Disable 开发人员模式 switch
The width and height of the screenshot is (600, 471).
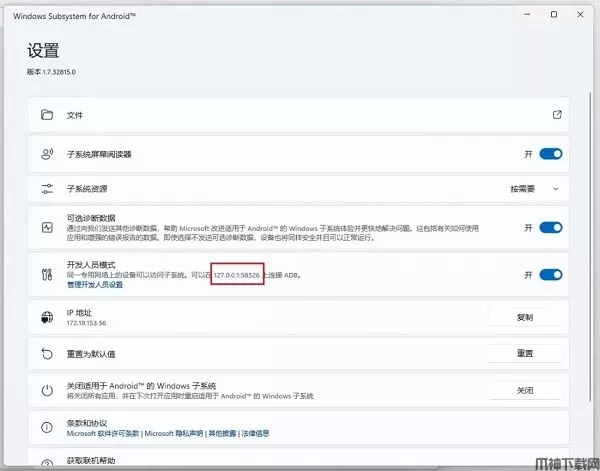click(551, 275)
